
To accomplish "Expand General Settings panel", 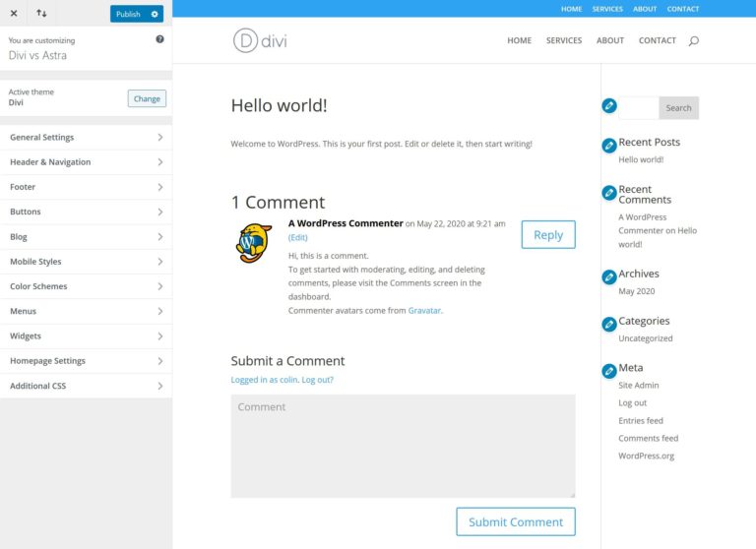I will click(86, 138).
